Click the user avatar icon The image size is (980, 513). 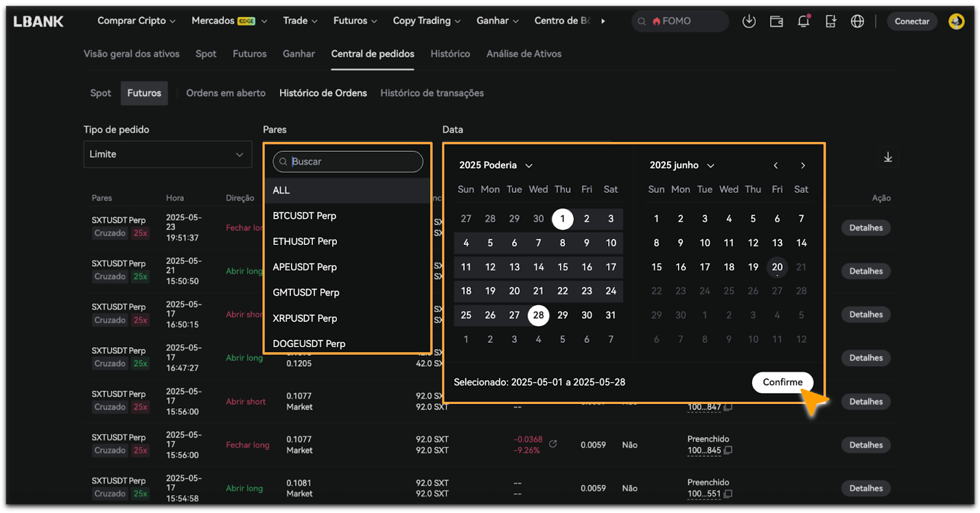pos(956,21)
